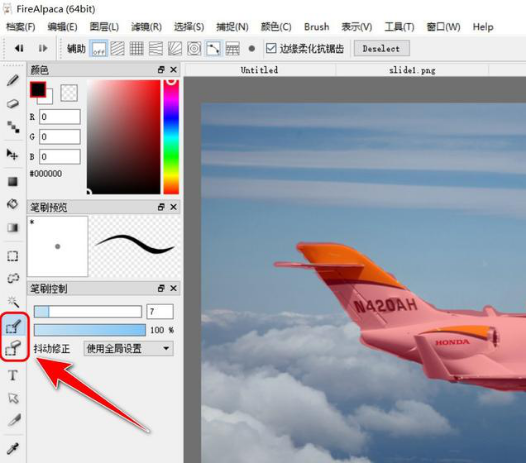The width and height of the screenshot is (526, 463).
Task: Click the snap settings dot icon
Action: pyautogui.click(x=252, y=49)
